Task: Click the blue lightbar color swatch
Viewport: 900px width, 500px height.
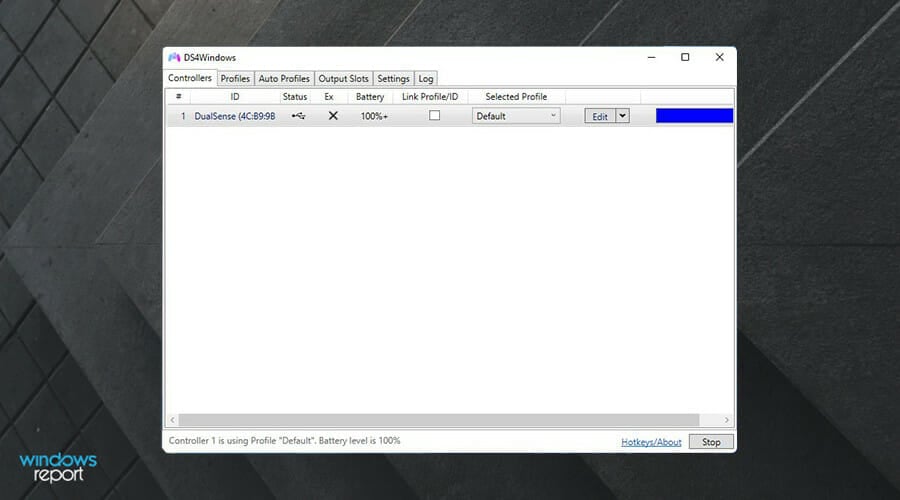Action: 695,116
